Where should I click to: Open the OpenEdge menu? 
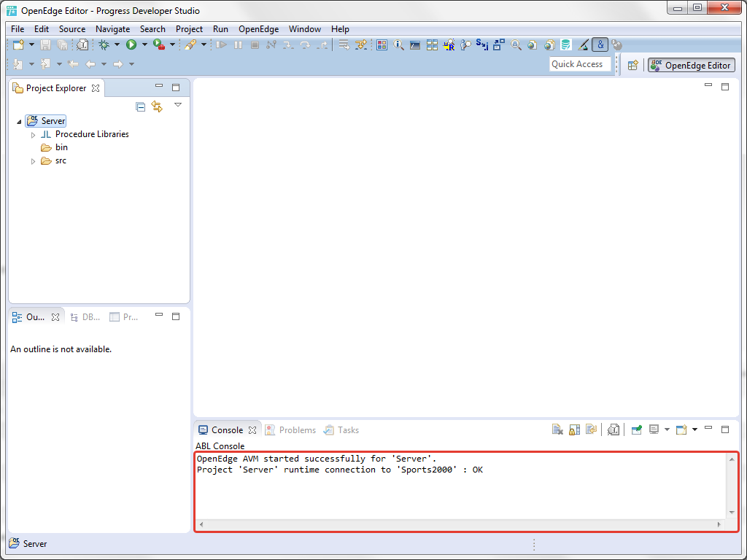pos(259,29)
